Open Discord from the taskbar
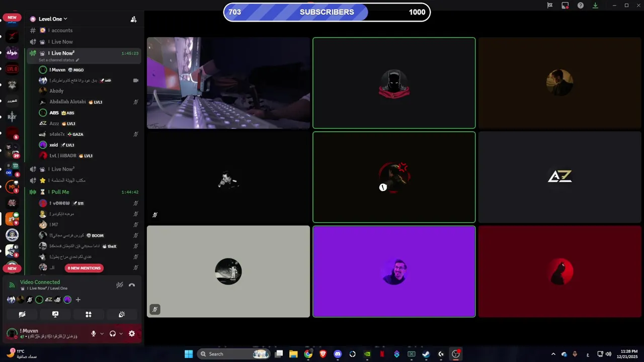 click(338, 354)
